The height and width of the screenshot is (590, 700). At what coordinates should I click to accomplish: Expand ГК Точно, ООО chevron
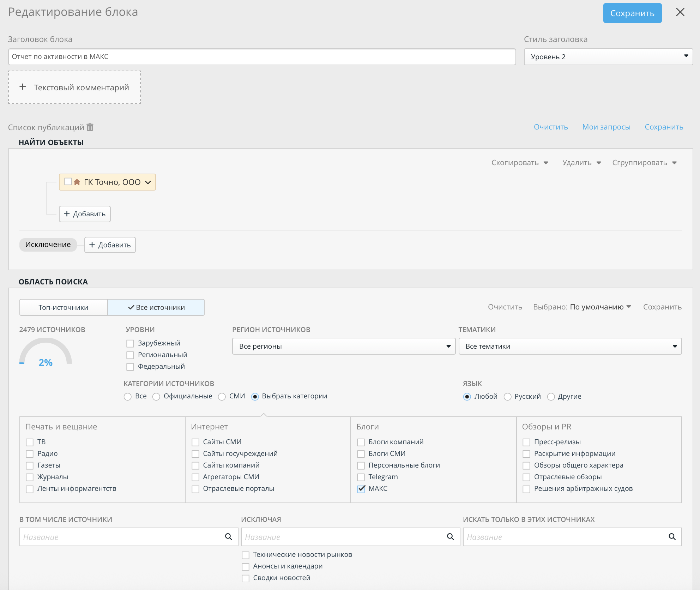[x=148, y=182]
